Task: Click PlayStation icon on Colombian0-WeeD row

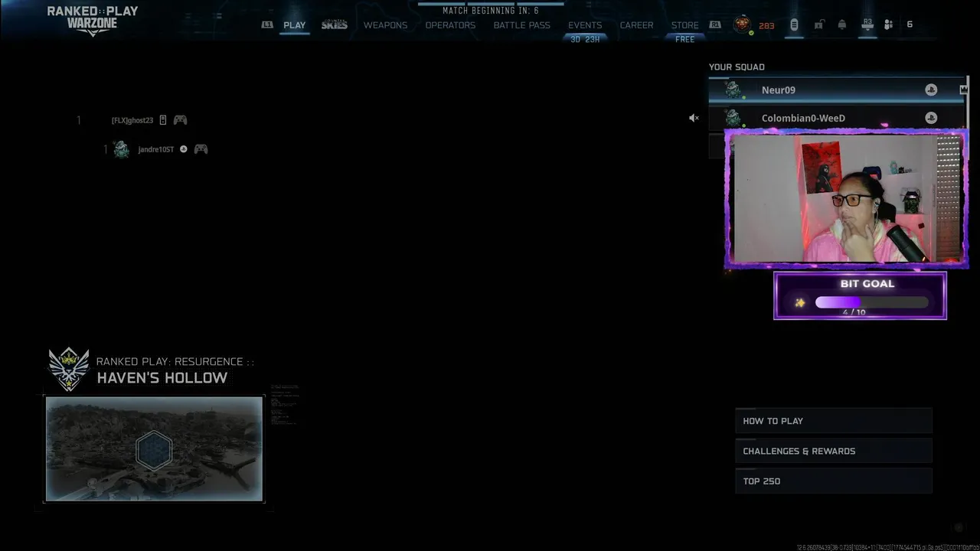Action: (x=931, y=118)
